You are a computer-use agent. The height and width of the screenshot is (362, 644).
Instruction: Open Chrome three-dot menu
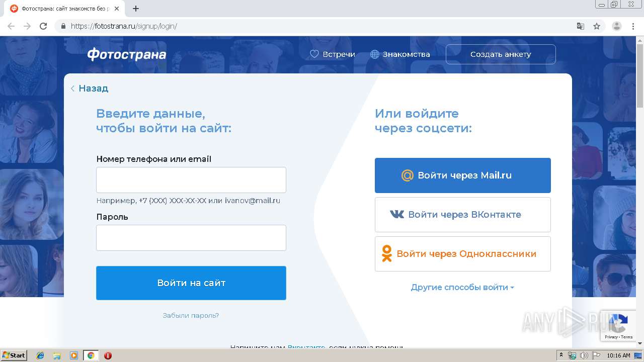(633, 26)
